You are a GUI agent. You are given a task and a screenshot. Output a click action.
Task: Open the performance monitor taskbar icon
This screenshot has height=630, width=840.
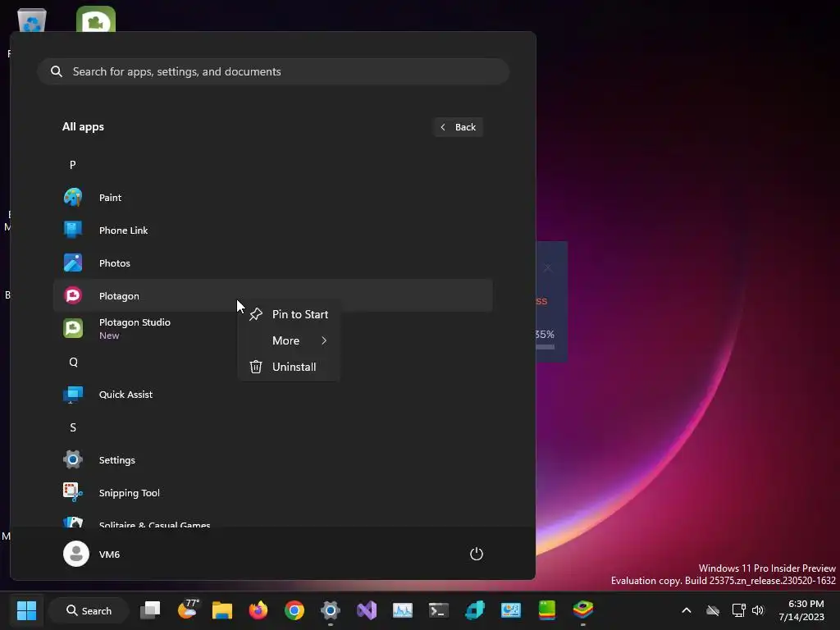click(x=402, y=610)
